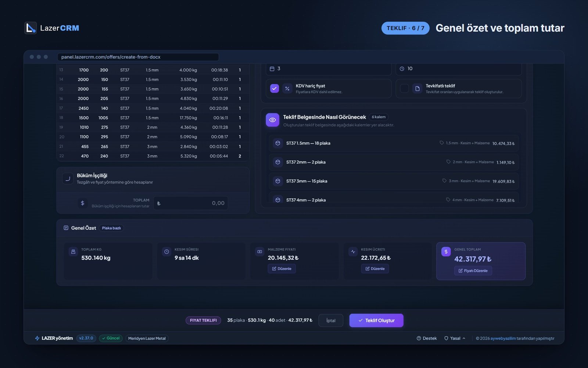Click the input field showing 10
The width and height of the screenshot is (588, 368).
[x=459, y=69]
